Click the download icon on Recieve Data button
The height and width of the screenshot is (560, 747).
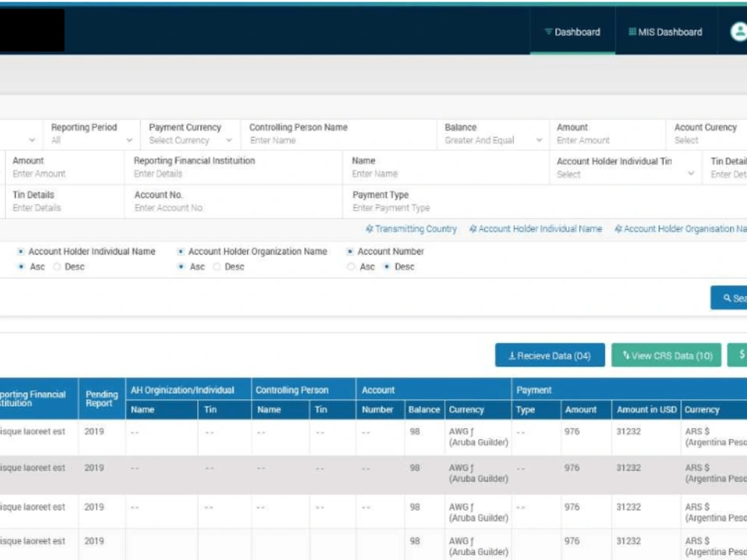coord(512,355)
